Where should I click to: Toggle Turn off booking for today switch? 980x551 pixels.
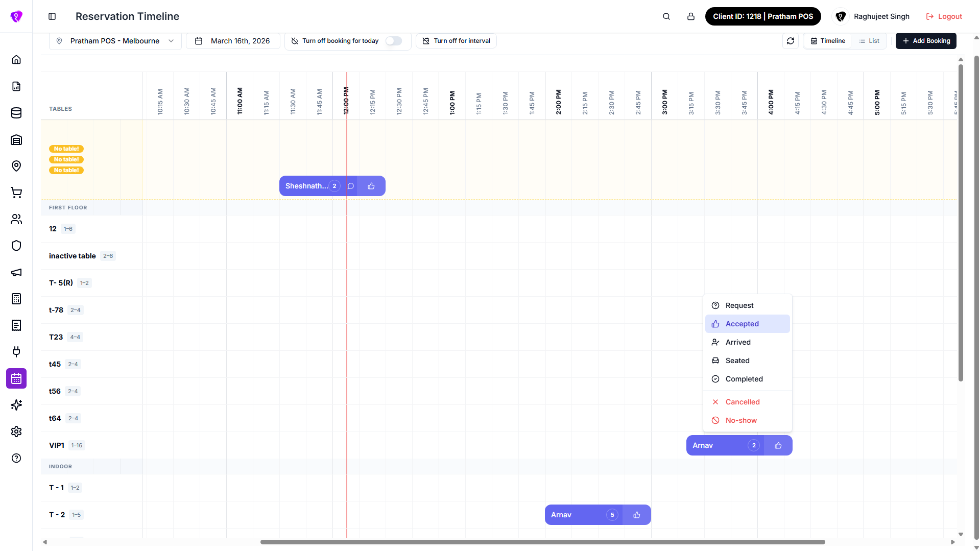(x=394, y=41)
